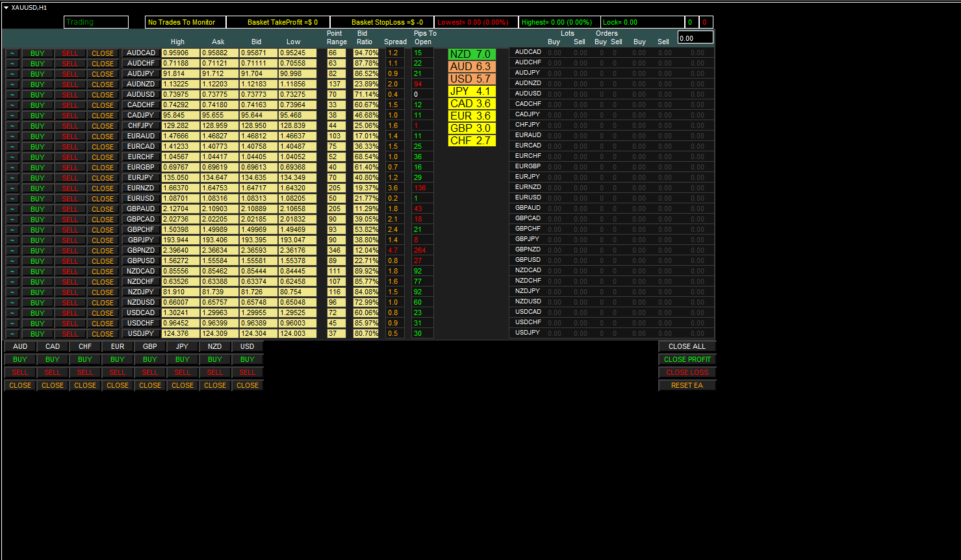Click the ~ button in the AUDJPY row
The image size is (961, 560).
click(12, 74)
